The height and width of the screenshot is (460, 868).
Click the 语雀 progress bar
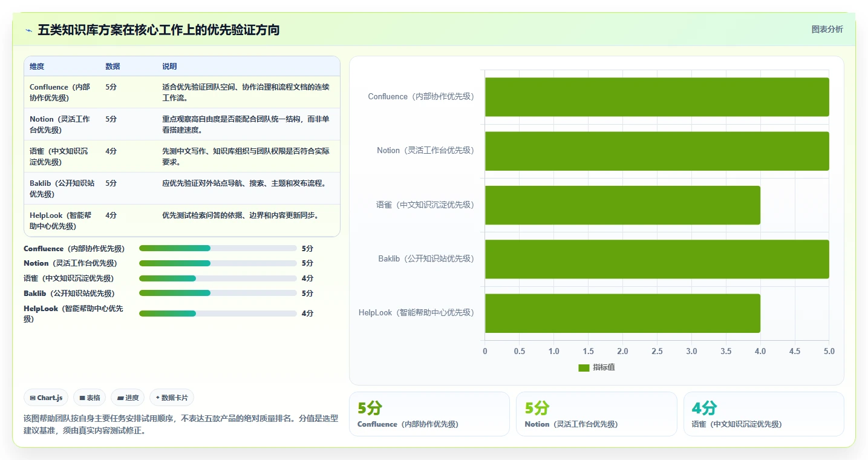(x=218, y=278)
